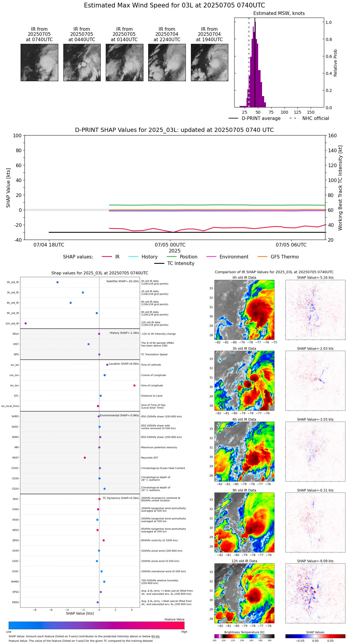The width and height of the screenshot is (349, 644).
Task: Open the IR thumbnail from 20250704 1940UTC
Action: pyautogui.click(x=209, y=62)
